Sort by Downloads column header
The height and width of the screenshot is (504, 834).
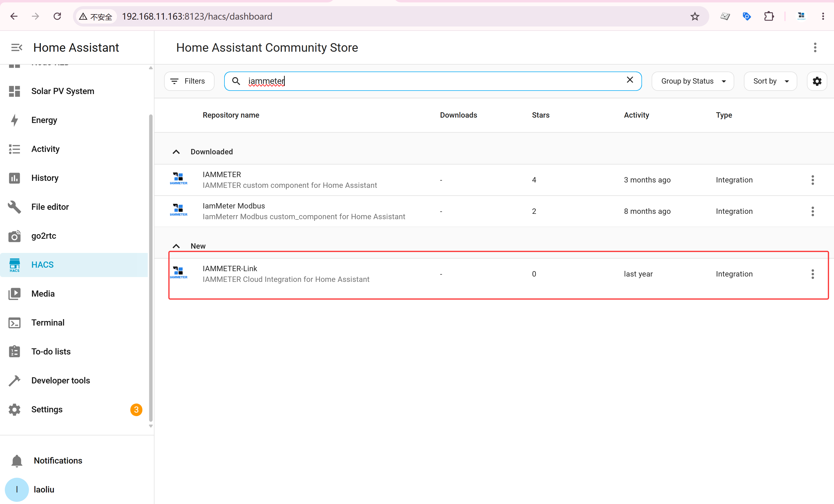[458, 115]
